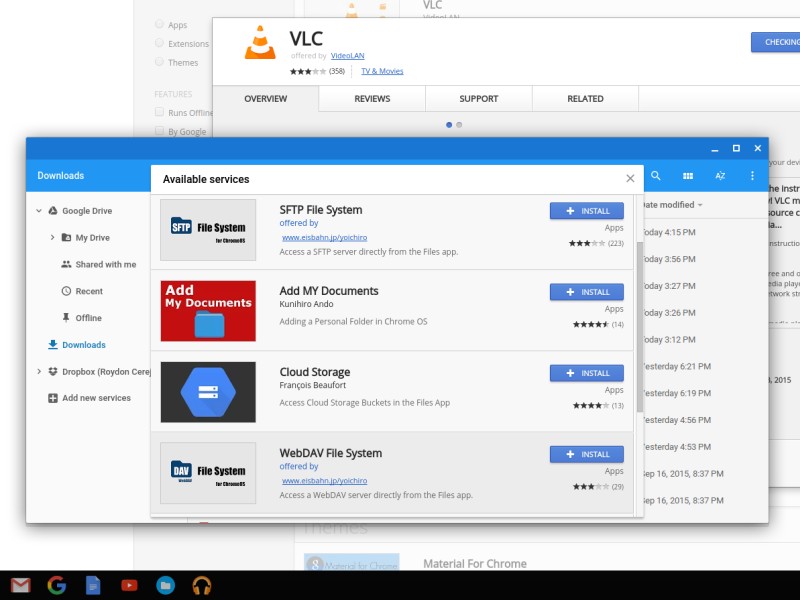The width and height of the screenshot is (800, 600).
Task: Install WebDAV File System
Action: (586, 454)
